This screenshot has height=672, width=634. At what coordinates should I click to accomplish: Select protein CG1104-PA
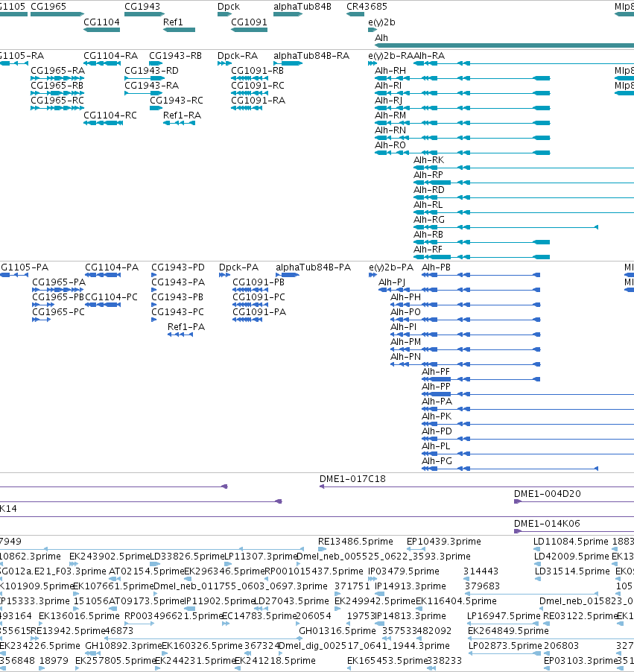(103, 275)
